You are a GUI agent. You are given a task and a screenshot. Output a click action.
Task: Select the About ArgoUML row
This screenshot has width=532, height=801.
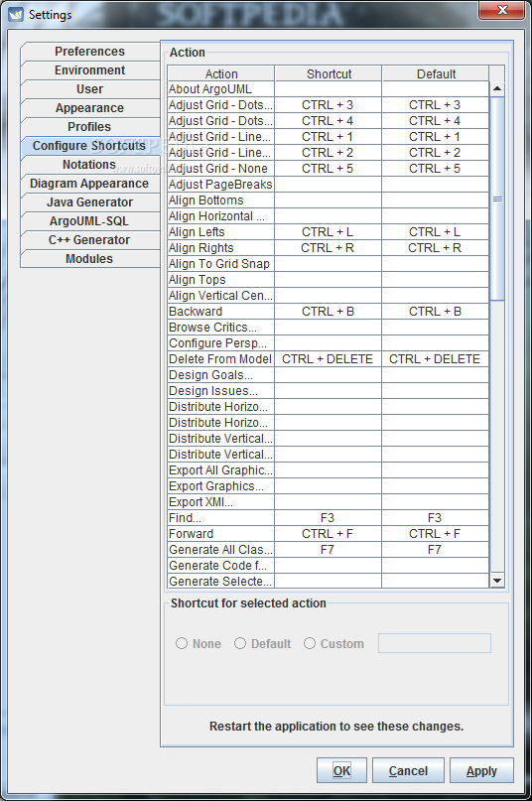pyautogui.click(x=329, y=89)
